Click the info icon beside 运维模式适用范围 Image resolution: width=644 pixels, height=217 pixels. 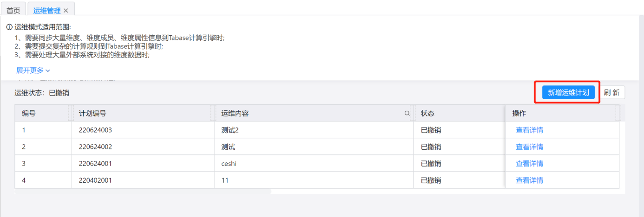click(x=9, y=27)
